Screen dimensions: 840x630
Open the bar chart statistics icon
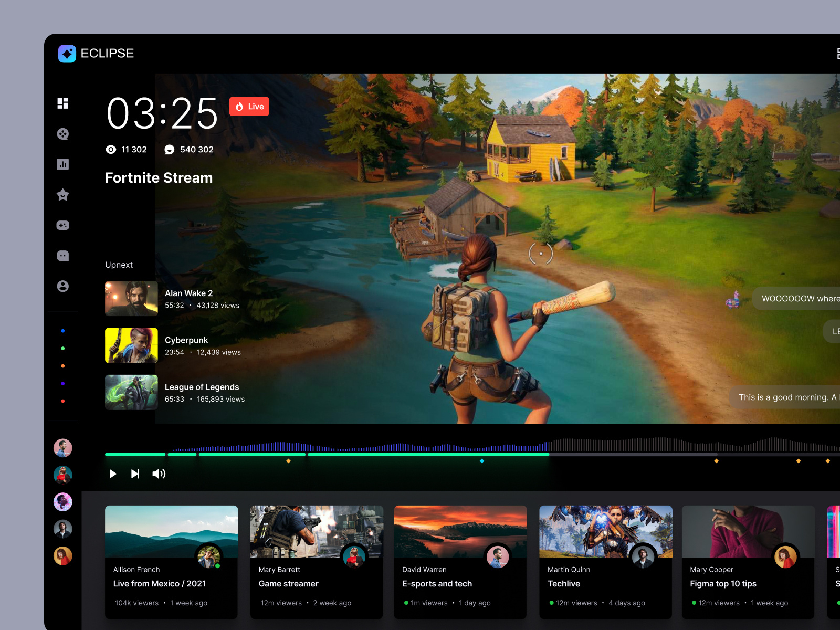63,164
